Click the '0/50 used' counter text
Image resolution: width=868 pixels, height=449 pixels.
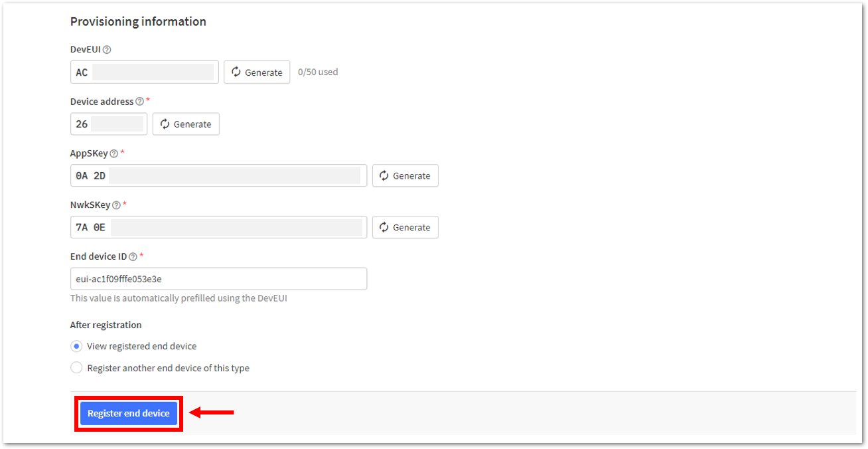(x=318, y=72)
